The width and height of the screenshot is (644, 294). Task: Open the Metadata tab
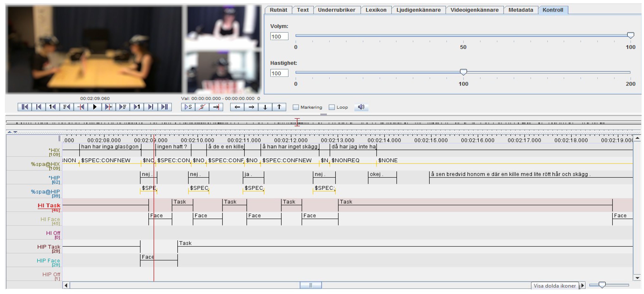[521, 10]
